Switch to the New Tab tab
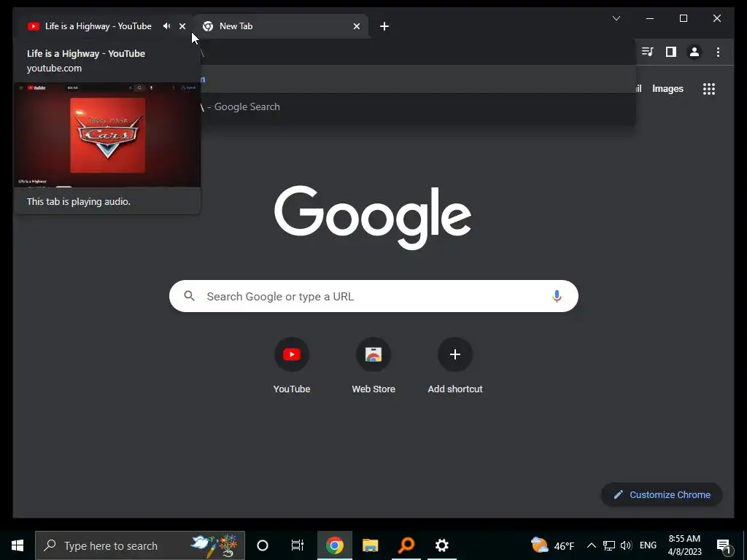 tap(280, 26)
